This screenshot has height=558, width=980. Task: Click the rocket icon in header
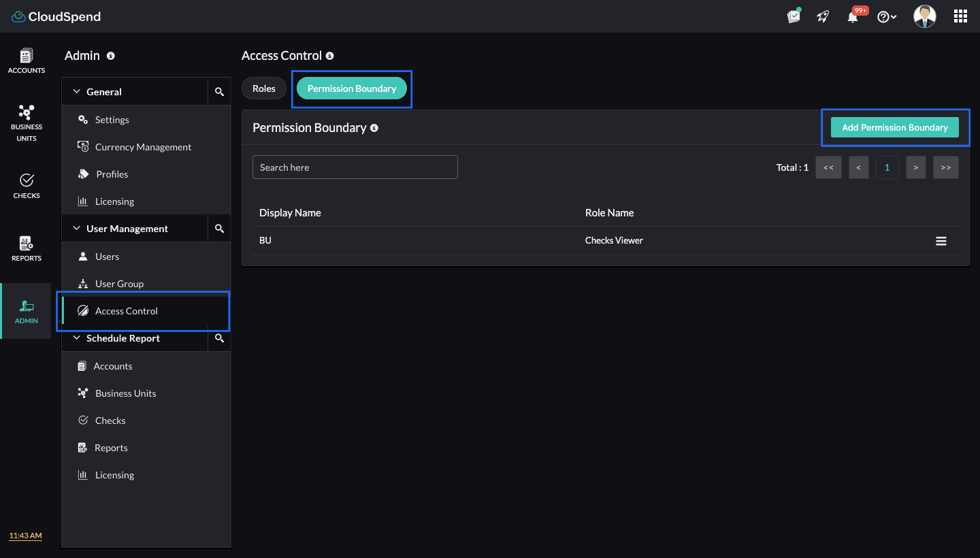(823, 17)
